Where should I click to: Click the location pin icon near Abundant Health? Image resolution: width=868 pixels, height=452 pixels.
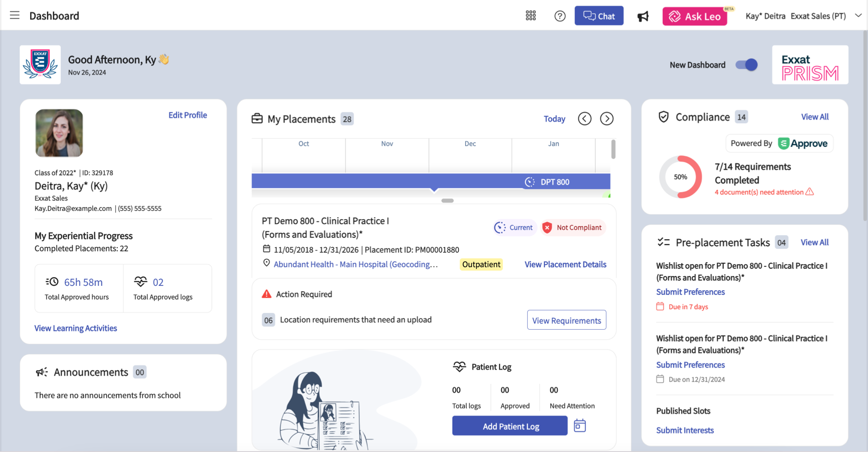(x=266, y=263)
